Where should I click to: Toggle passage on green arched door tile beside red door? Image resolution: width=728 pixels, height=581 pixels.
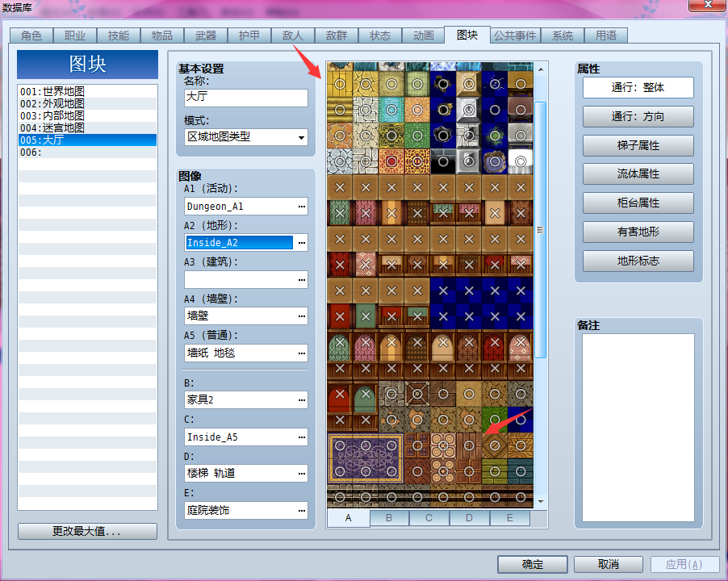pos(366,394)
